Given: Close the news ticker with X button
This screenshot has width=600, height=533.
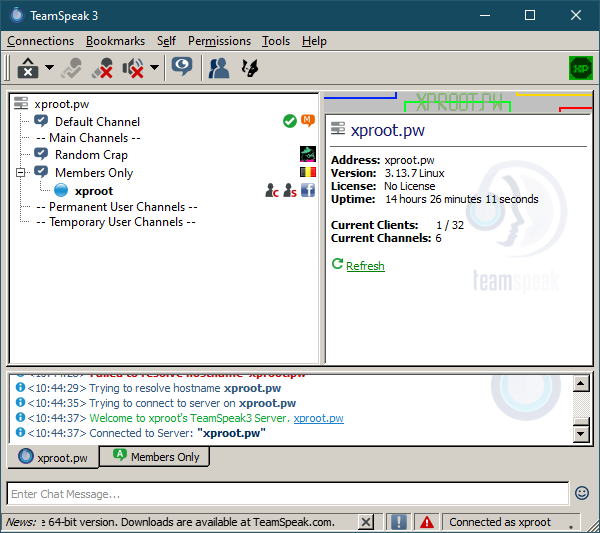Looking at the screenshot, I should (x=366, y=522).
